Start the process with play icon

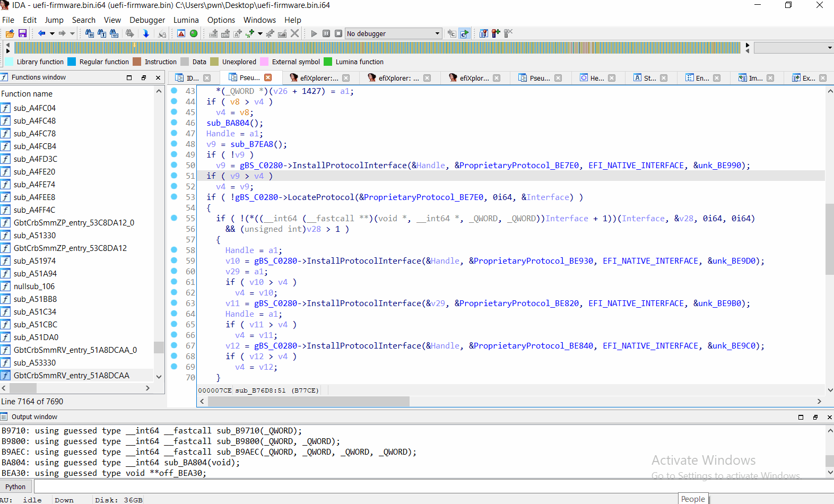(x=314, y=33)
